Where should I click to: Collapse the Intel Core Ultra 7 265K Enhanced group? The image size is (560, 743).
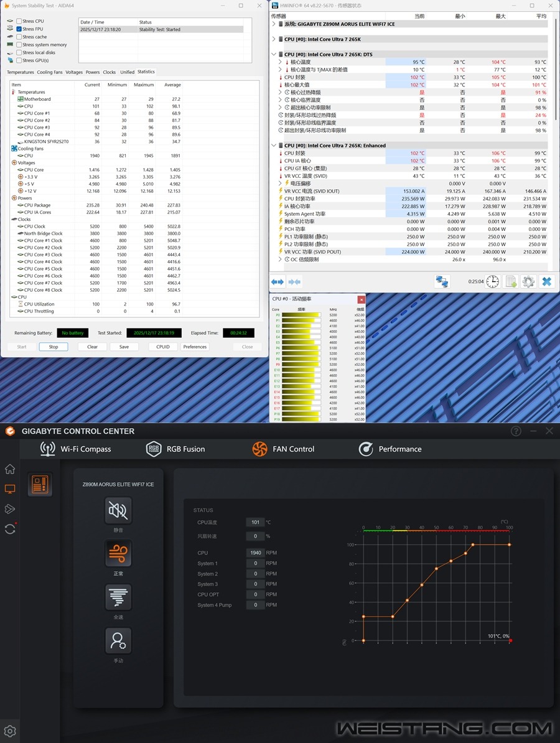[274, 146]
